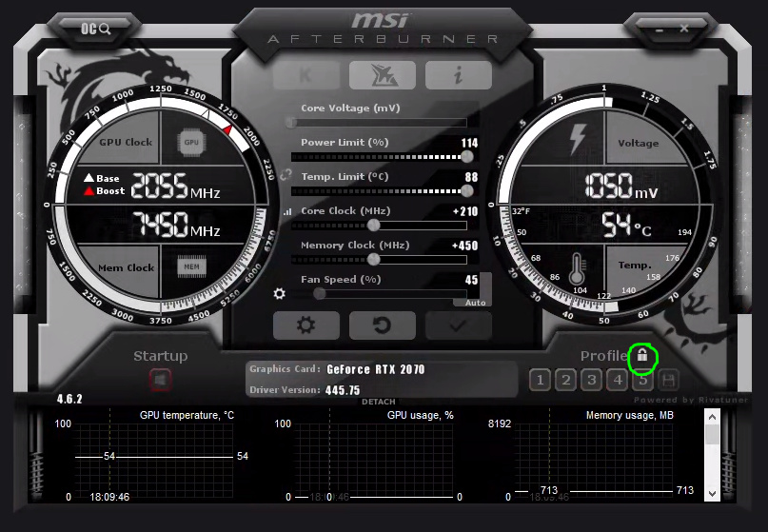Save profile with the floppy disk icon
Viewport: 768px width, 532px height.
point(669,380)
